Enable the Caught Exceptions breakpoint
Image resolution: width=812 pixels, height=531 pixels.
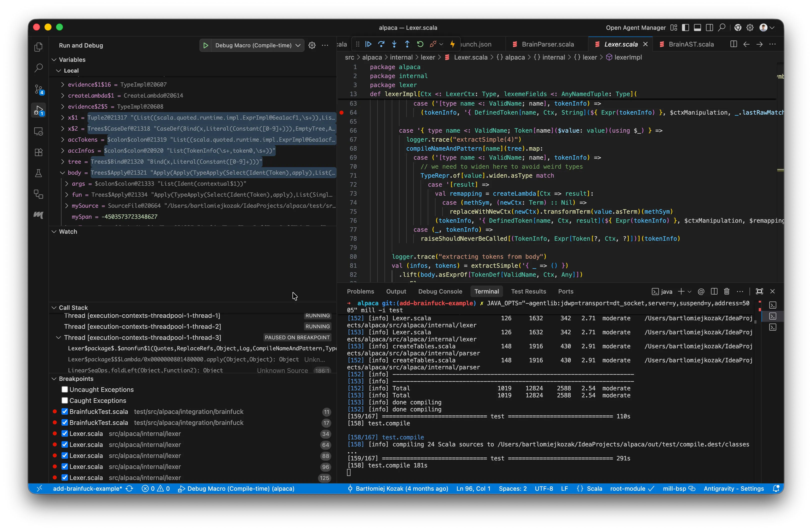click(65, 400)
